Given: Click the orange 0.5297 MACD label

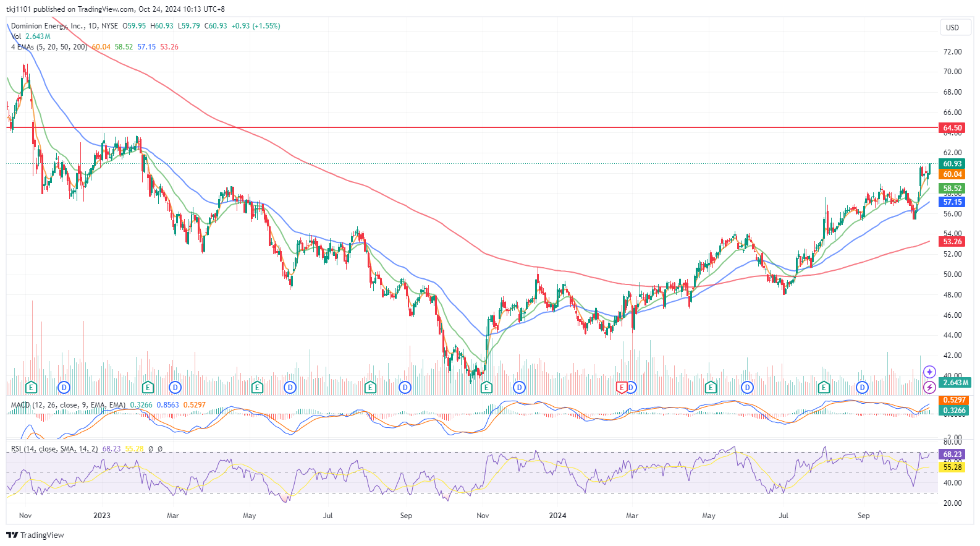Looking at the screenshot, I should coord(955,400).
